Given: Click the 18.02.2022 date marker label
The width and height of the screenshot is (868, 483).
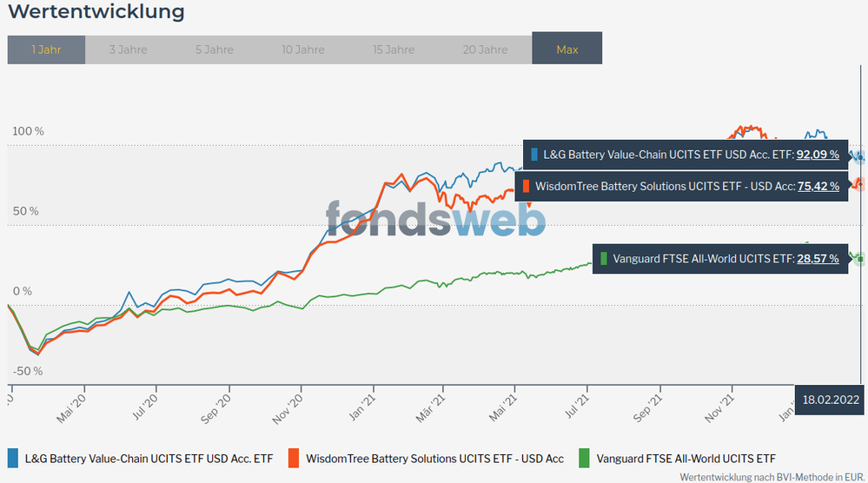Looking at the screenshot, I should 832,400.
